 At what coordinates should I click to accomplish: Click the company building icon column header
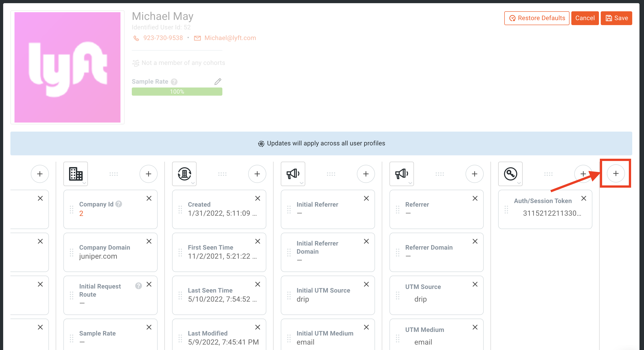pos(75,174)
